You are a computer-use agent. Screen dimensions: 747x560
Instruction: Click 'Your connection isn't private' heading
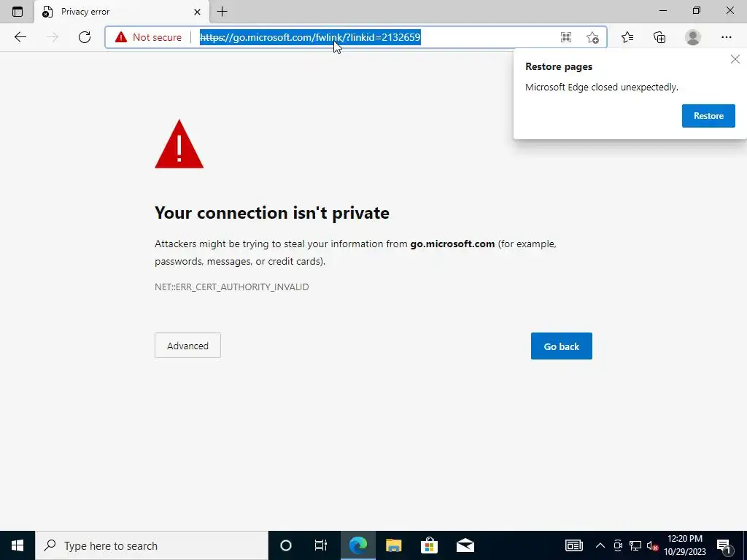(272, 212)
